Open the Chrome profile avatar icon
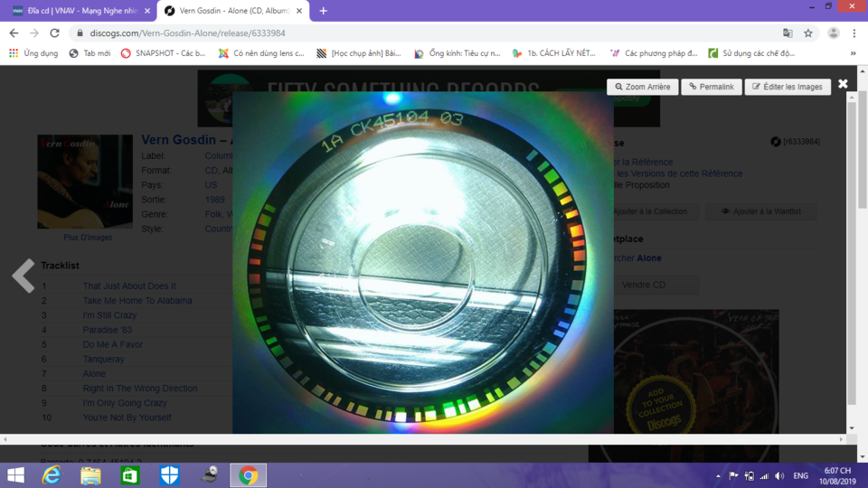868x488 pixels. (x=833, y=33)
